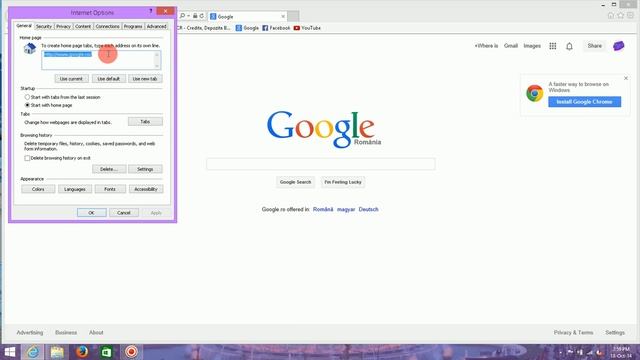Screen dimensions: 640x360
Task: Open the Colors appearance button
Action: click(38, 189)
